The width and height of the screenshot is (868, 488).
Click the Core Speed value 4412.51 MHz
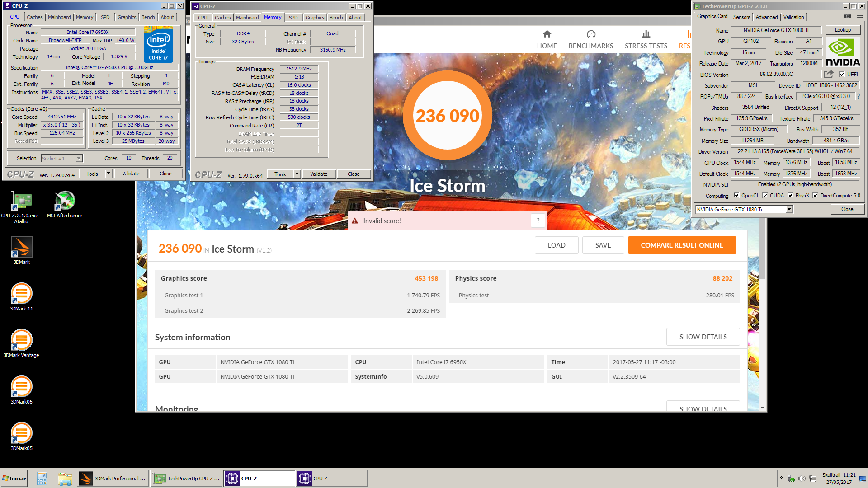(x=62, y=117)
